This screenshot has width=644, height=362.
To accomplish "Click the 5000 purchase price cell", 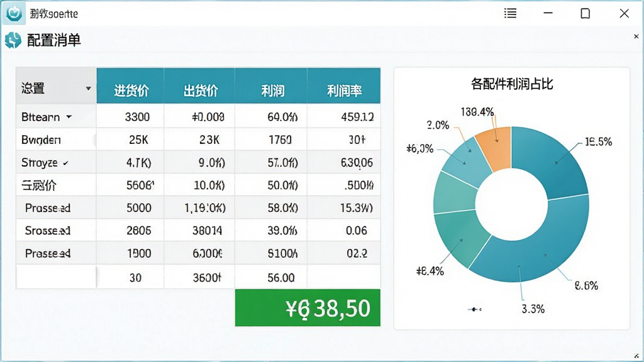I will click(131, 207).
